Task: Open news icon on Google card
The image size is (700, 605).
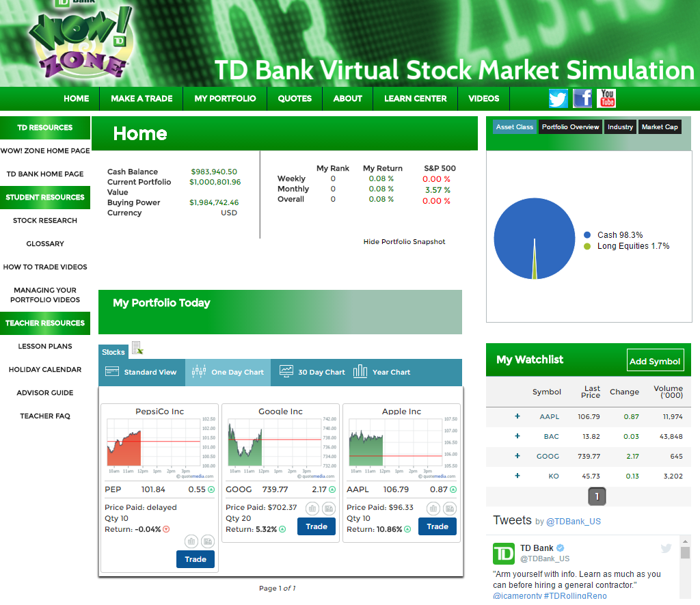Action: click(329, 509)
